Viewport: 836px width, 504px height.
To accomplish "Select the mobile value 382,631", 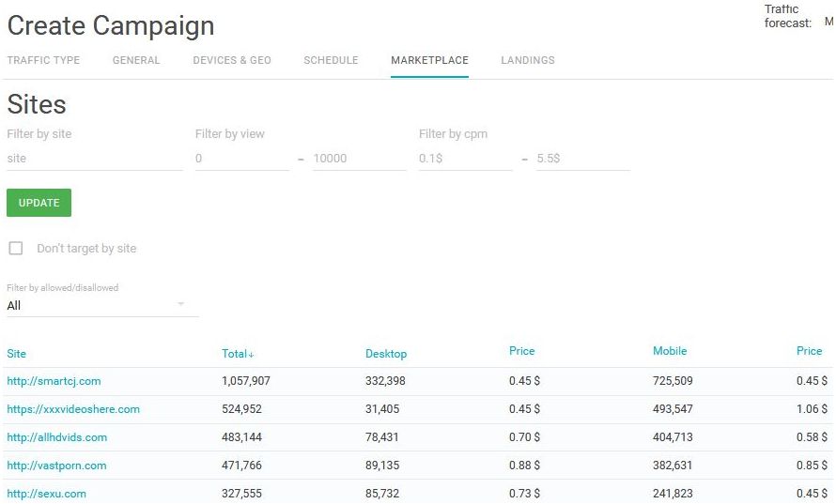I will [673, 466].
